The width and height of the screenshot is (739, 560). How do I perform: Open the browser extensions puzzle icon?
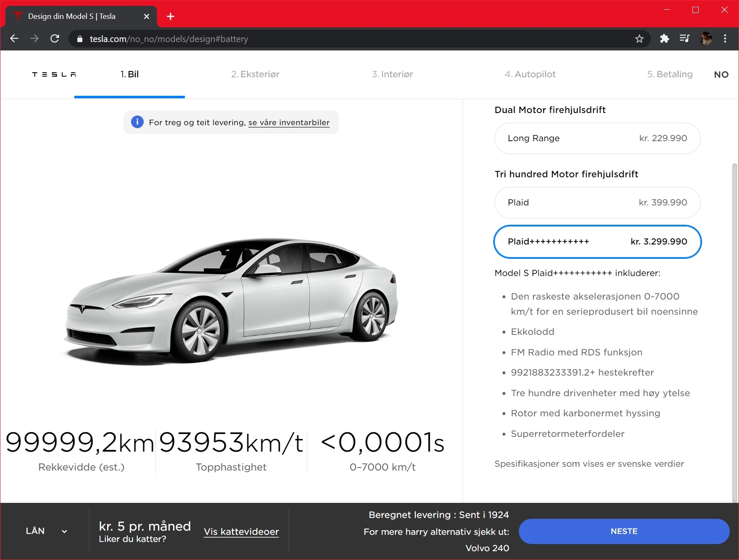[664, 39]
